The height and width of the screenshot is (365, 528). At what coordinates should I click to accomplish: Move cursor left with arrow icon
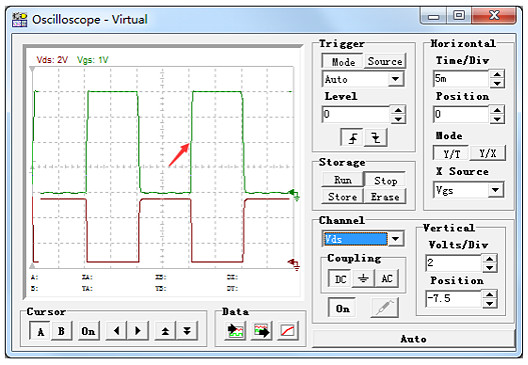[x=116, y=331]
